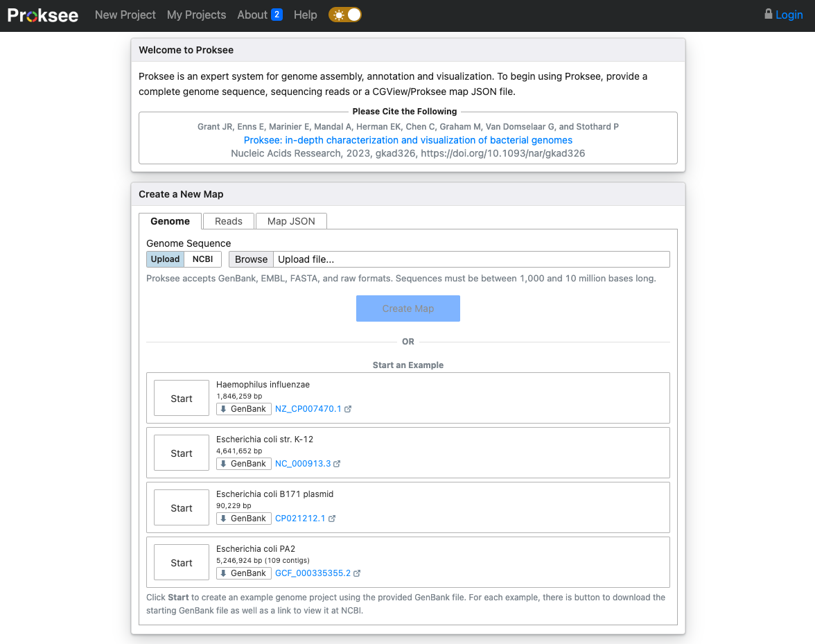Click external link icon next to CP021212.1

(331, 519)
